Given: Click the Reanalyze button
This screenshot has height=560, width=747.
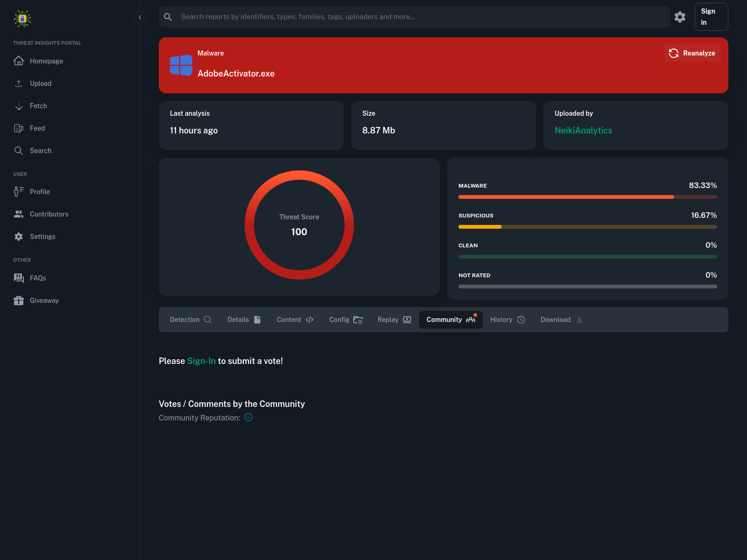Looking at the screenshot, I should tap(692, 53).
